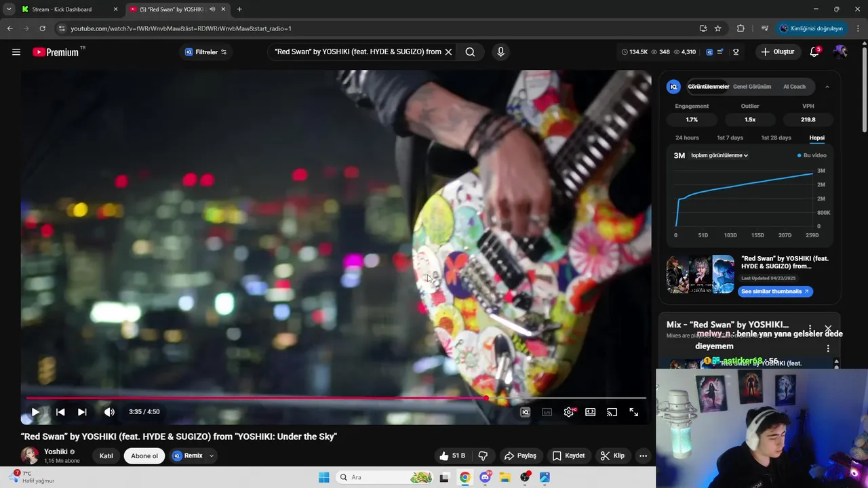Skip to previous video
The height and width of the screenshot is (488, 868).
[60, 412]
